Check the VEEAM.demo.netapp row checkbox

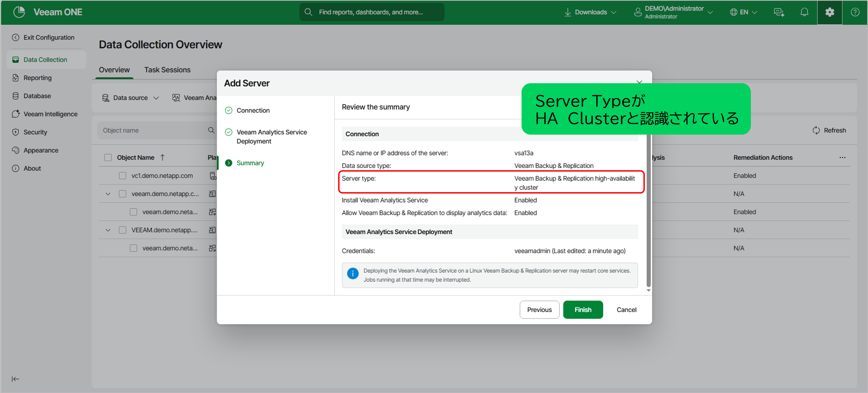(122, 230)
